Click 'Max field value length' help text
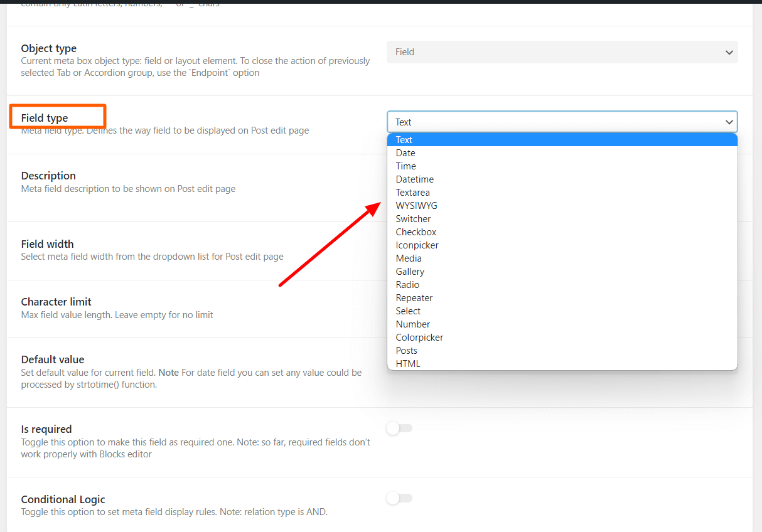The height and width of the screenshot is (532, 762). [117, 315]
